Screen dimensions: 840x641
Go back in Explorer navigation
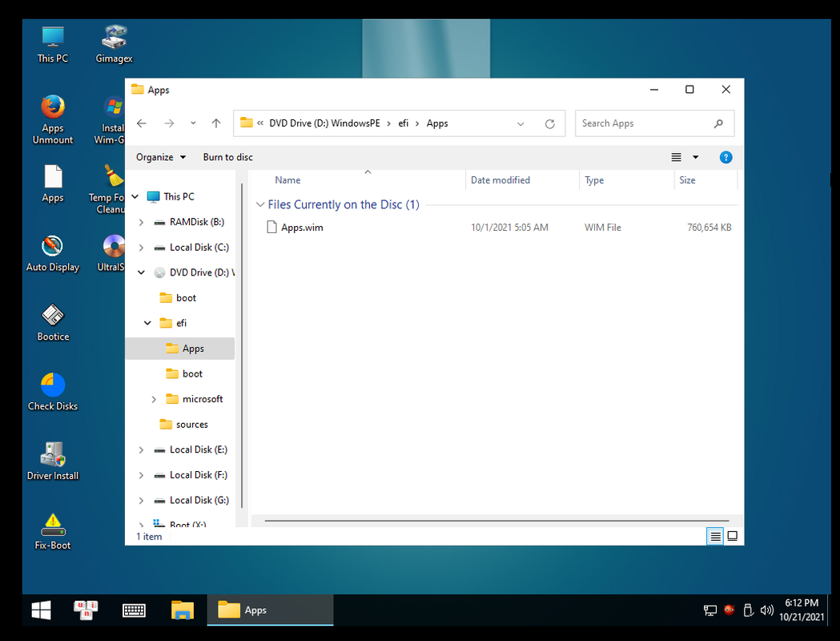142,123
